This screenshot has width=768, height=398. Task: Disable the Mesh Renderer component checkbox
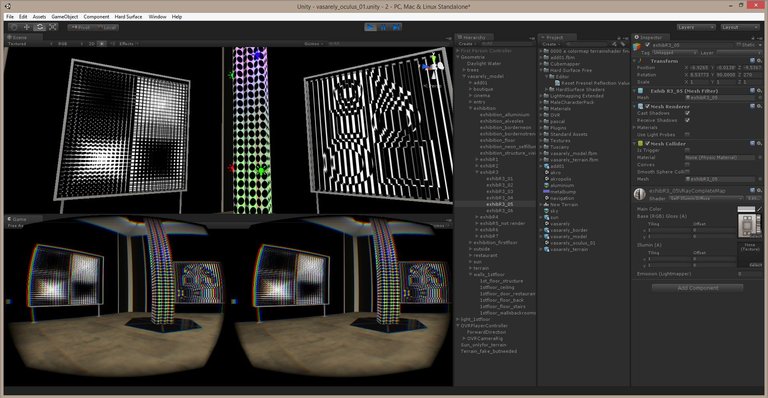[647, 106]
